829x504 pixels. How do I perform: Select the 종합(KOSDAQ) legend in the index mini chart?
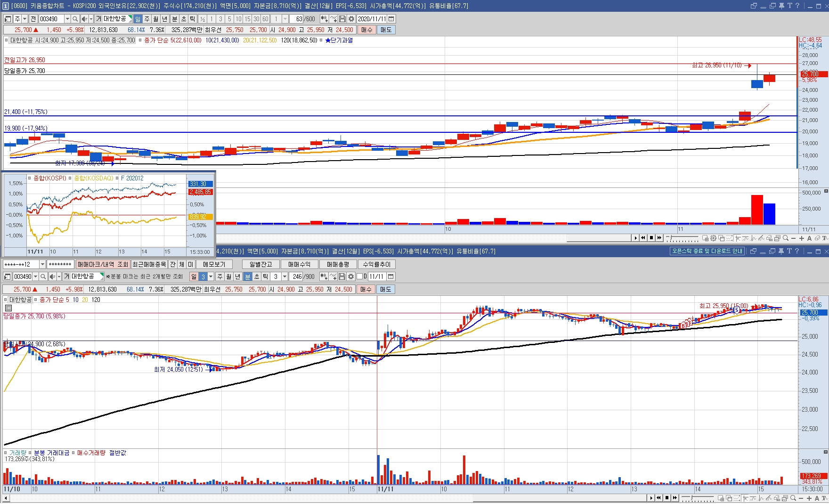click(x=93, y=178)
